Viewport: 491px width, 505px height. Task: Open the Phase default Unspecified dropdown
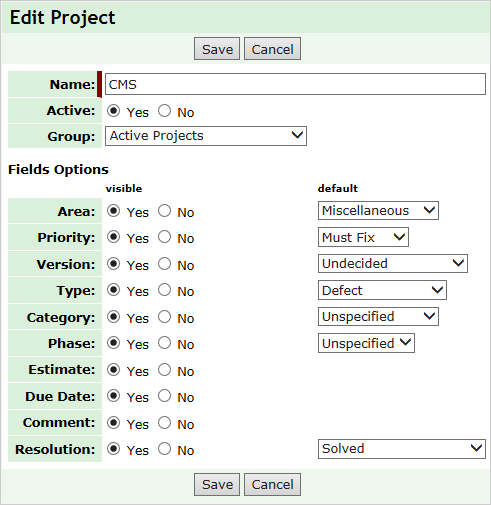pos(366,343)
